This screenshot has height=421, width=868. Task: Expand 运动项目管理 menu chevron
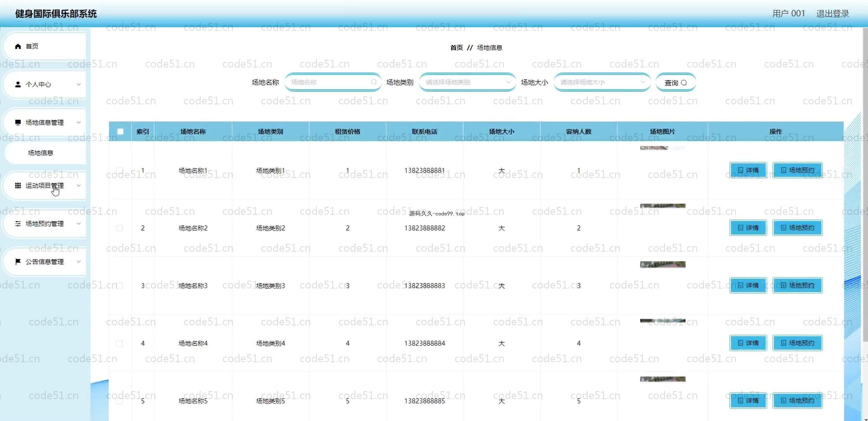[79, 186]
